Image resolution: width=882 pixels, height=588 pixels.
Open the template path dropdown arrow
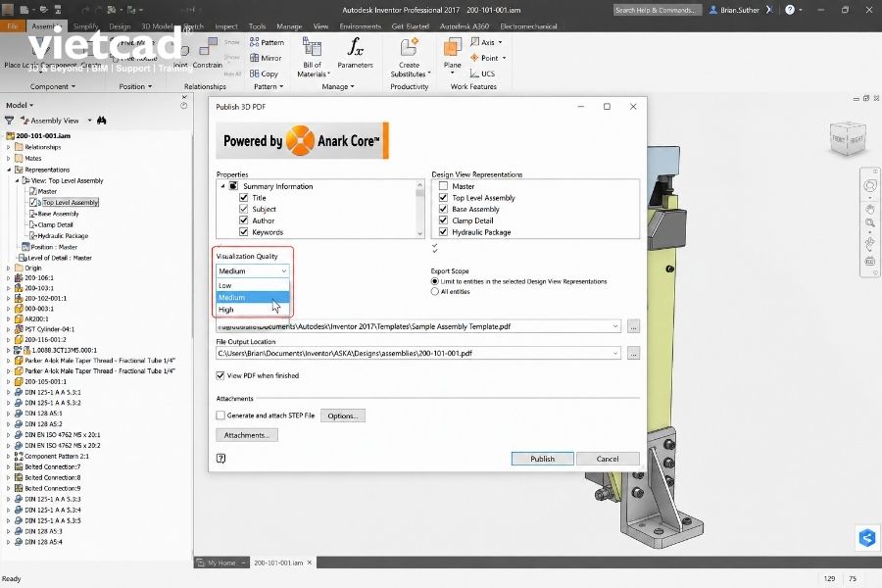coord(615,326)
